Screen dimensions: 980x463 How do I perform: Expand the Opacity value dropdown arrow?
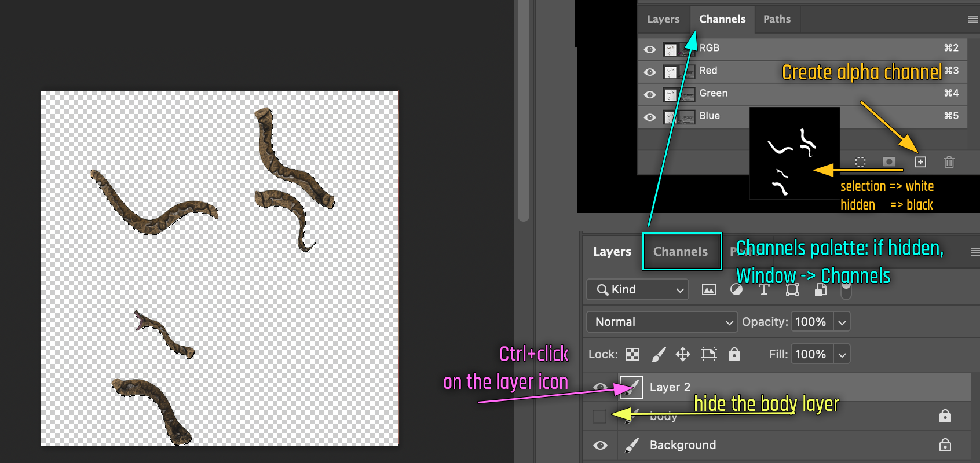click(x=842, y=322)
